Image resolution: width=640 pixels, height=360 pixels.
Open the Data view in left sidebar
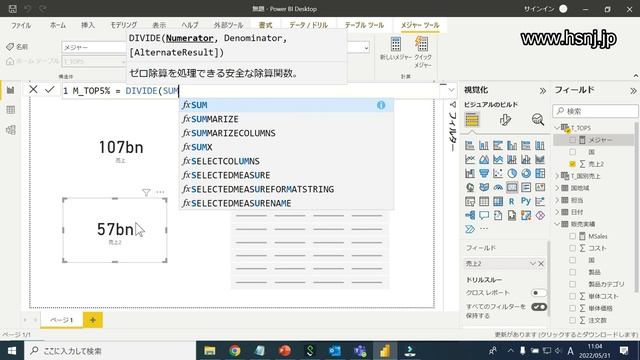11,110
